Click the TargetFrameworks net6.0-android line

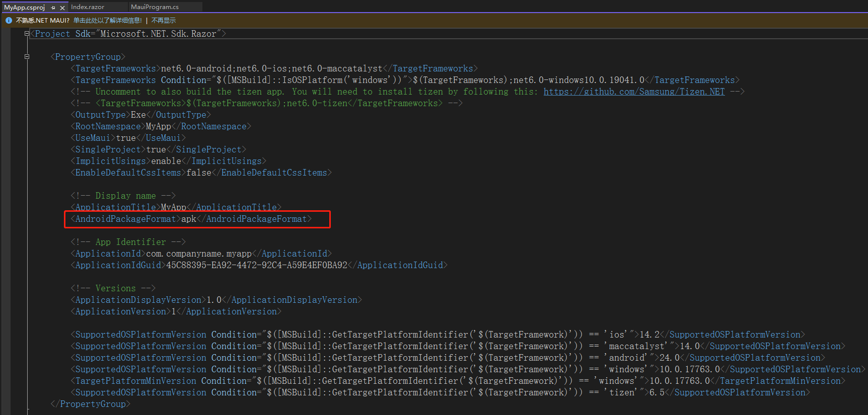274,68
